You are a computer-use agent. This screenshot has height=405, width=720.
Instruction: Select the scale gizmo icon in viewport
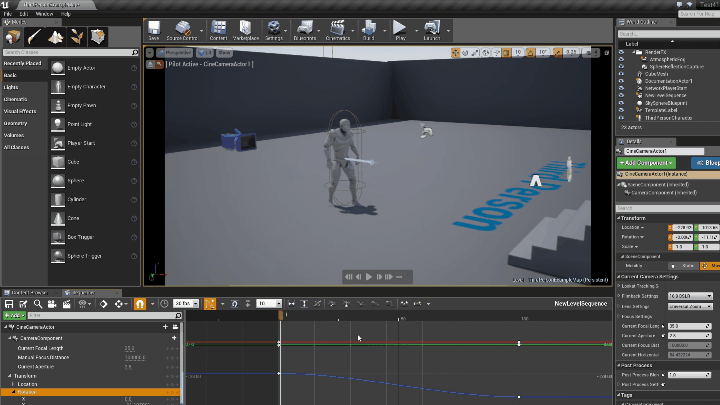tap(475, 53)
